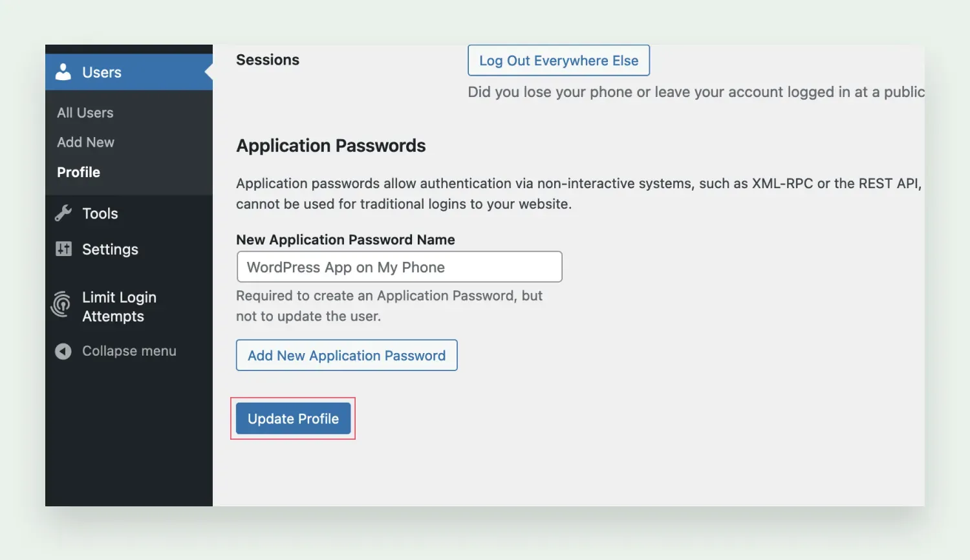Open the Tools menu text
Screen dimensions: 970x560
(x=100, y=213)
